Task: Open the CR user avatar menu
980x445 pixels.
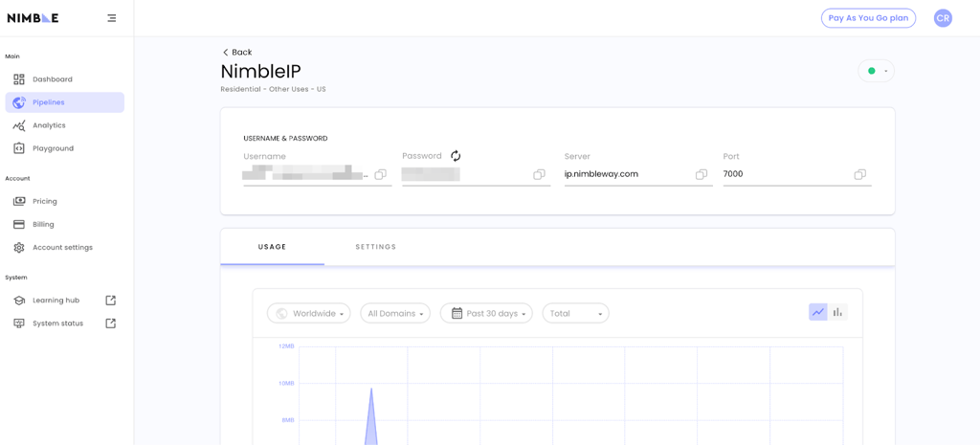Action: point(943,18)
